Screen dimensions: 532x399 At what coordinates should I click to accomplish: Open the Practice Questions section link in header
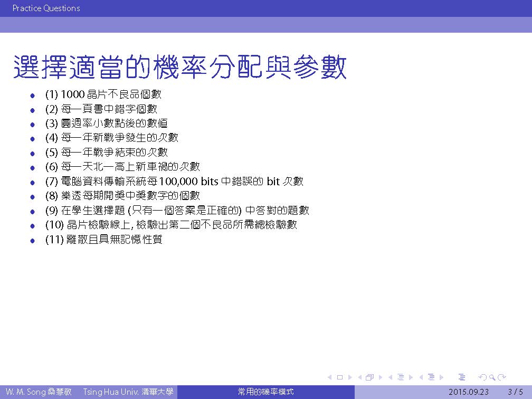46,8
